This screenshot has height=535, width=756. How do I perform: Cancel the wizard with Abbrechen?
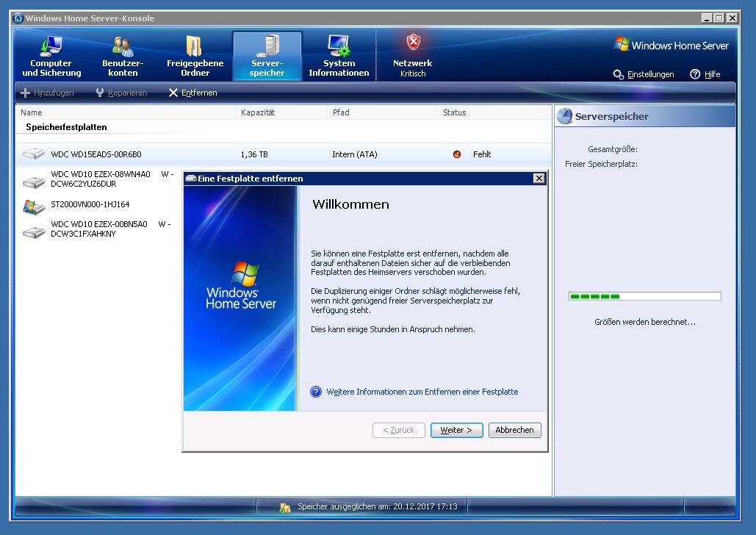514,430
